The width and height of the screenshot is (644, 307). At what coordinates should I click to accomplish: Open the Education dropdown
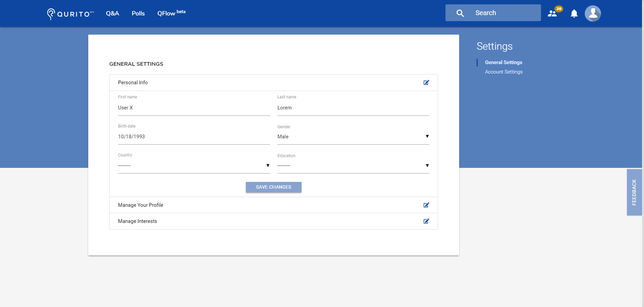(x=353, y=165)
